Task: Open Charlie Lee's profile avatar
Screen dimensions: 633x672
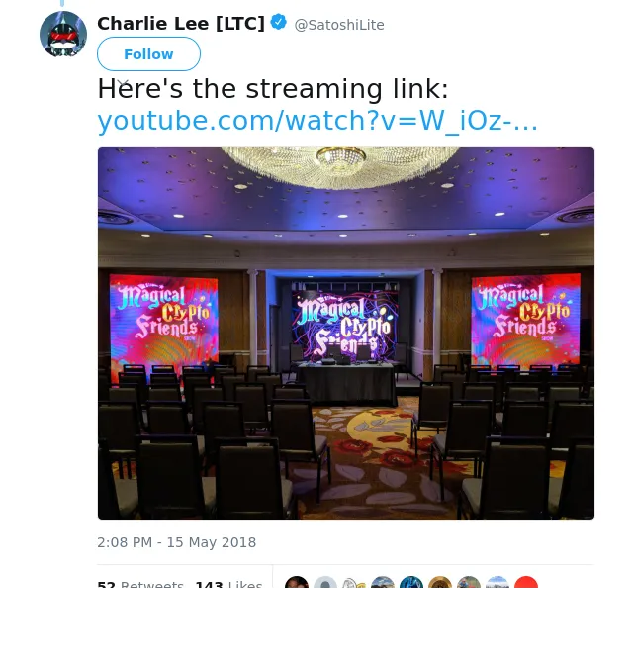Action: [63, 35]
